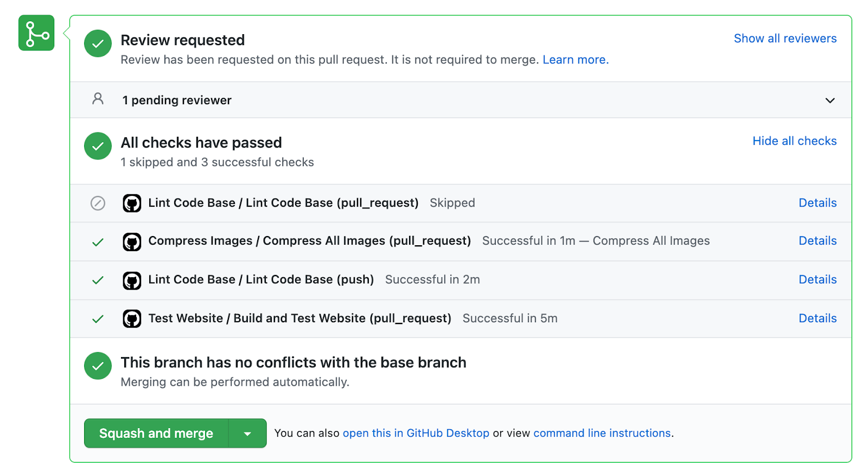Viewport: 868px width, 472px height.
Task: Open Details for skipped Lint Code Base check
Action: (x=817, y=203)
